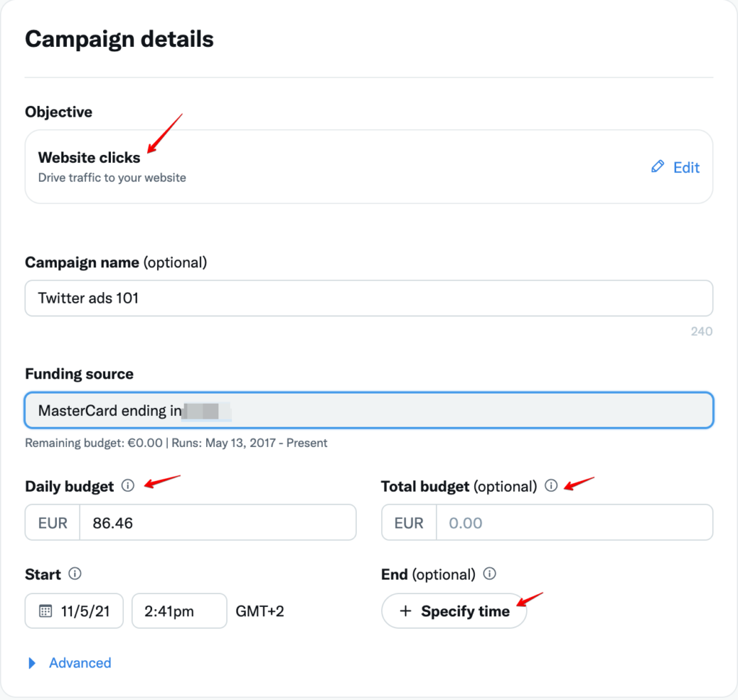Click the Daily budget amount field
738x700 pixels.
217,523
